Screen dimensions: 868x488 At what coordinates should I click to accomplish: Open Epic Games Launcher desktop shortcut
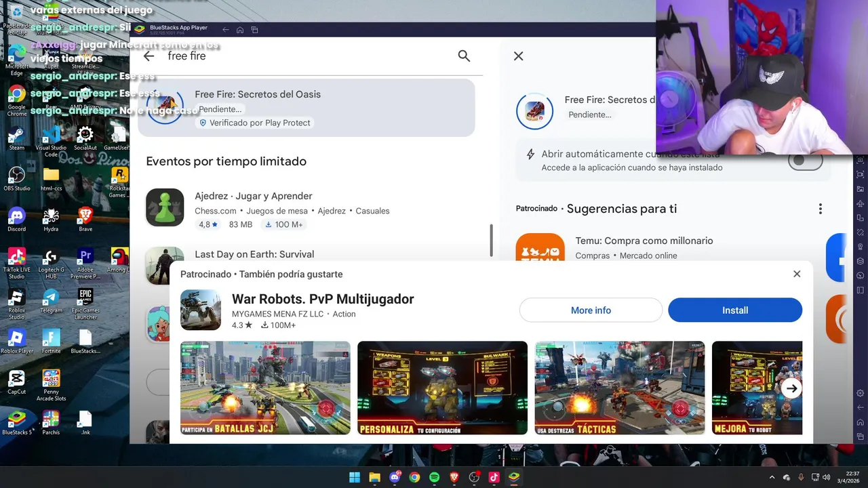click(85, 304)
